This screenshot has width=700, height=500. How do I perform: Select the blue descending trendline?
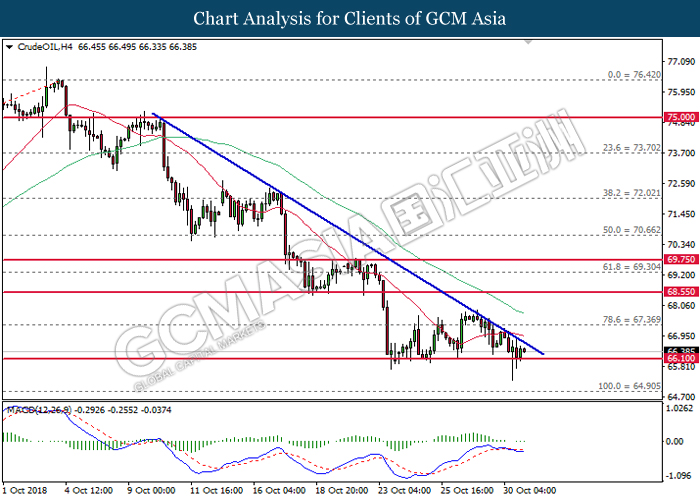(348, 234)
